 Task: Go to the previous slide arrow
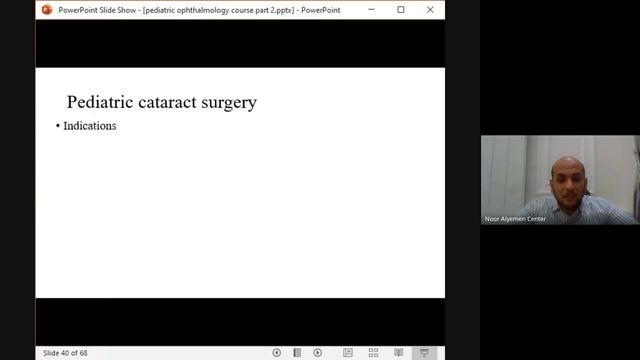[x=277, y=353]
